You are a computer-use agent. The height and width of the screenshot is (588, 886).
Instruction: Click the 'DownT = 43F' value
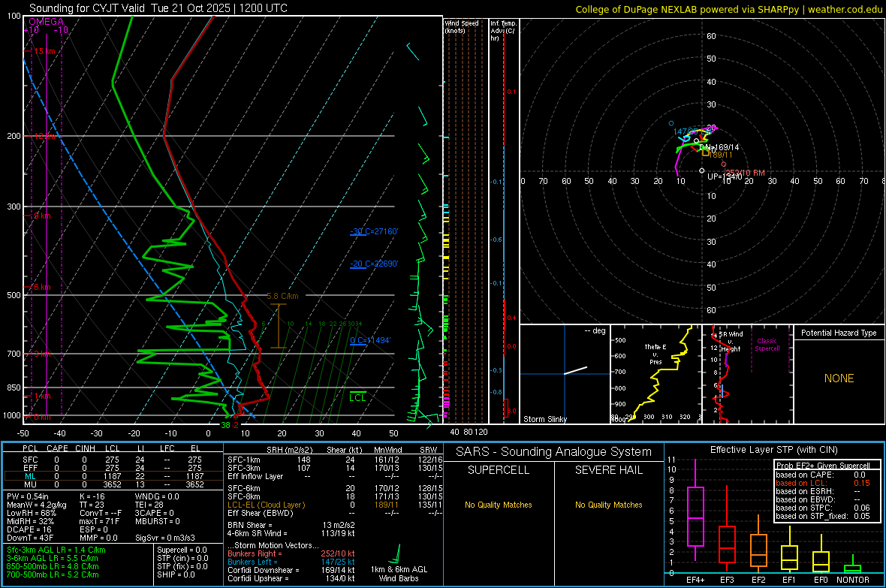point(30,538)
